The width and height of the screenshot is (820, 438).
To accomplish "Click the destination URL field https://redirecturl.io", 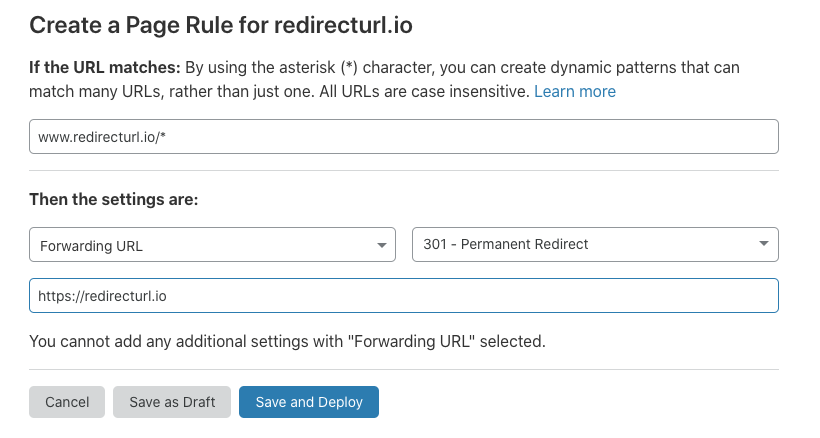I will [x=404, y=296].
